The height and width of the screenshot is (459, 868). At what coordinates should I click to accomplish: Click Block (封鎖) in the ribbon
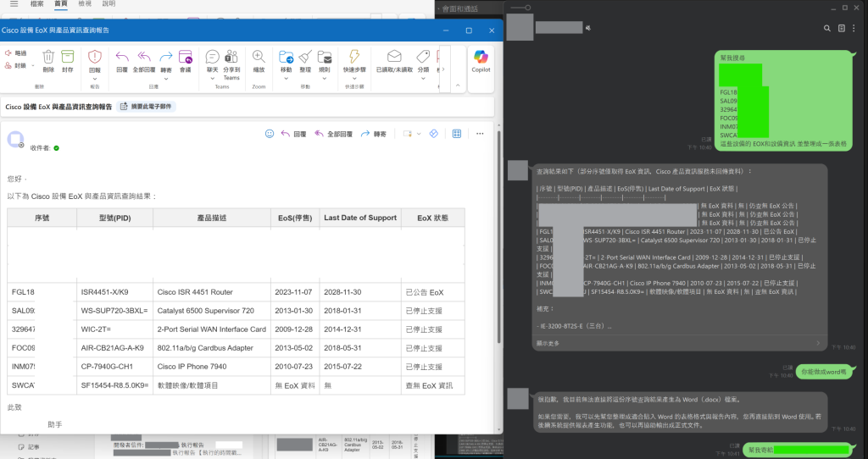pyautogui.click(x=16, y=65)
